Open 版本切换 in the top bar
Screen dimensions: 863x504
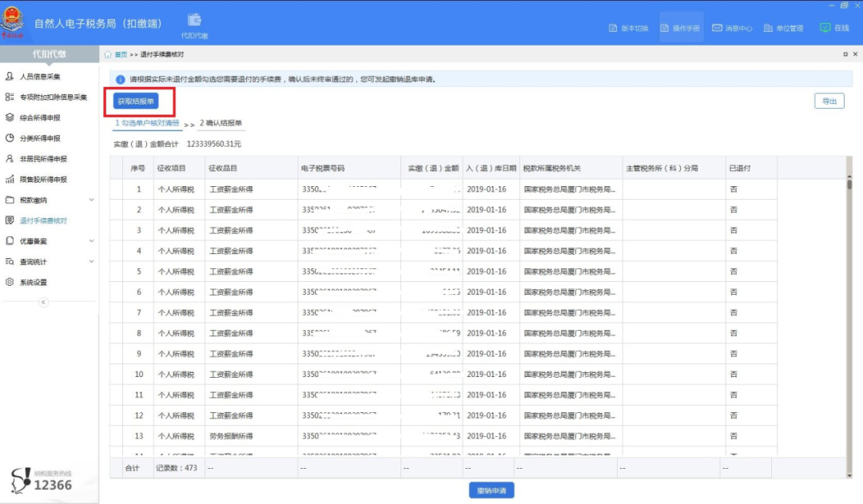(629, 28)
